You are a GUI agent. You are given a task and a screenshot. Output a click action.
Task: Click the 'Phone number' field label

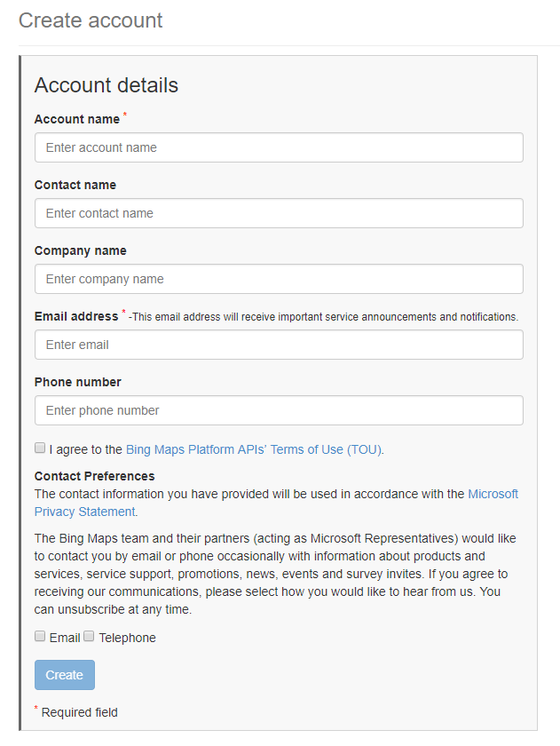coord(78,382)
